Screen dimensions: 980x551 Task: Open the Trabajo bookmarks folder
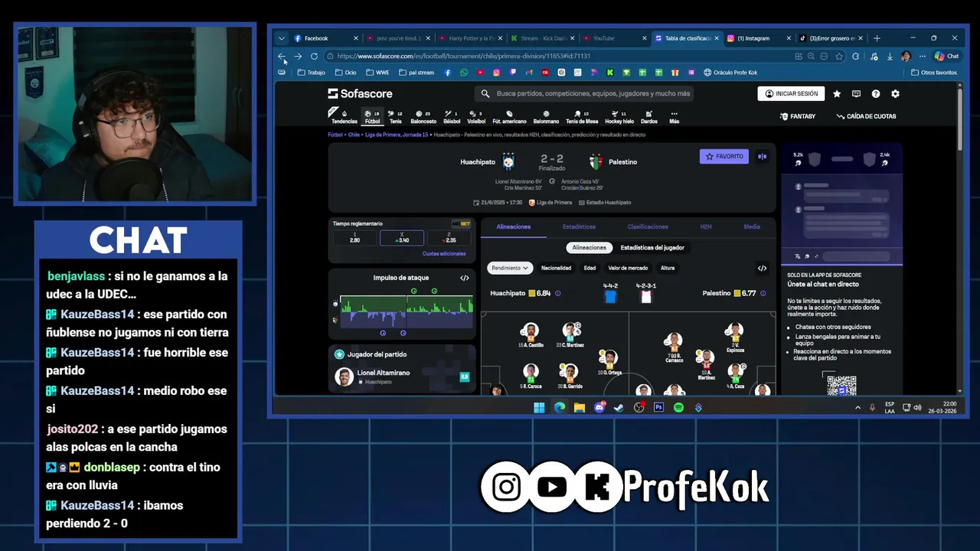311,73
